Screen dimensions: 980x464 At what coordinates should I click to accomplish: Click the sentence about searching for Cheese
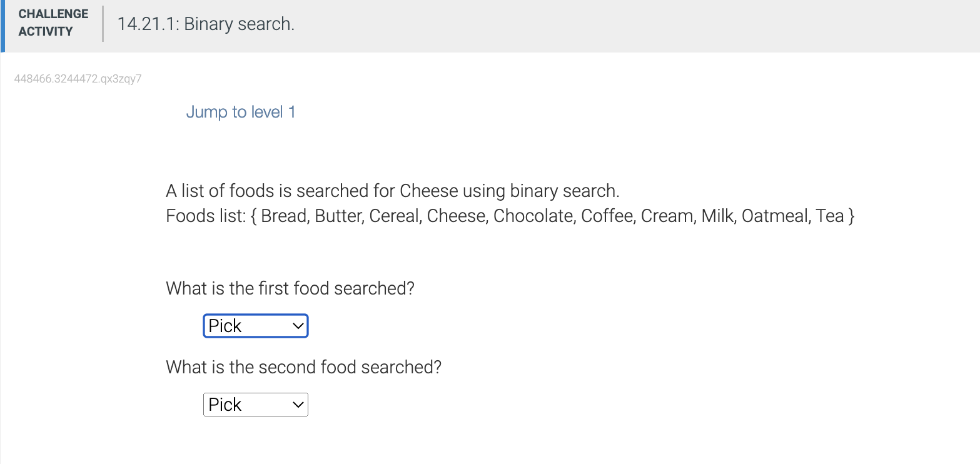392,191
